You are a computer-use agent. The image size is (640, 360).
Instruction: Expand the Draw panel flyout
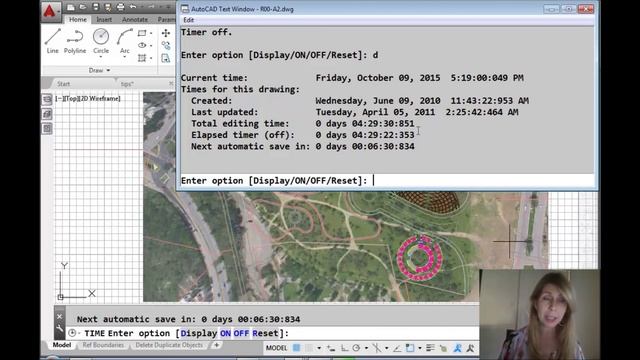(100, 70)
